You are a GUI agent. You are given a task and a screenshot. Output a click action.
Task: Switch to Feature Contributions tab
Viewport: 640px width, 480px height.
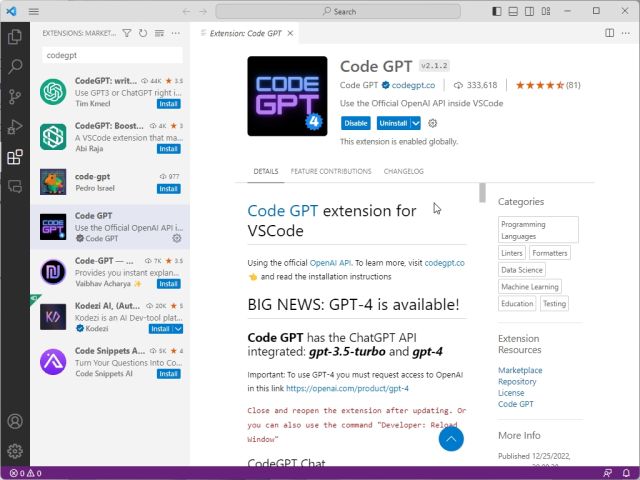tap(331, 171)
